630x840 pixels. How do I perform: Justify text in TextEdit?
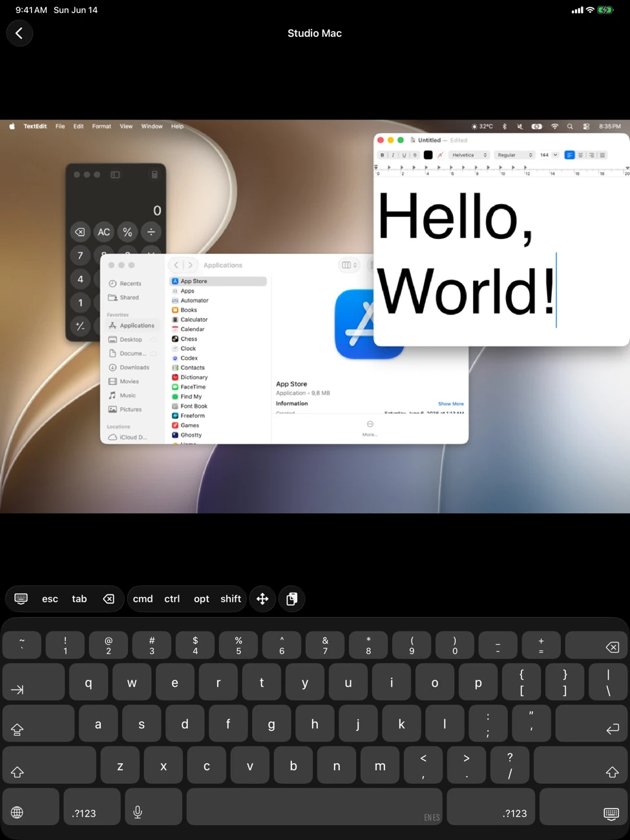(602, 155)
